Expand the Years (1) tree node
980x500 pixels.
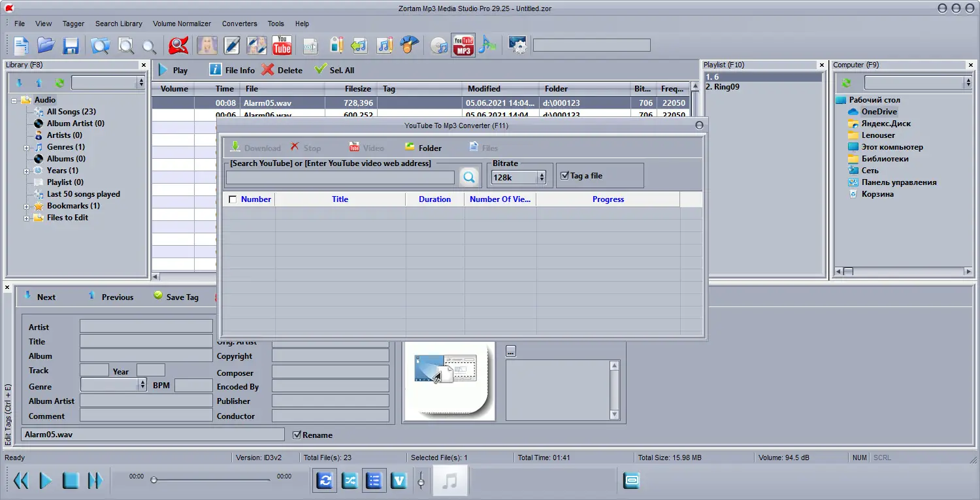(x=27, y=171)
